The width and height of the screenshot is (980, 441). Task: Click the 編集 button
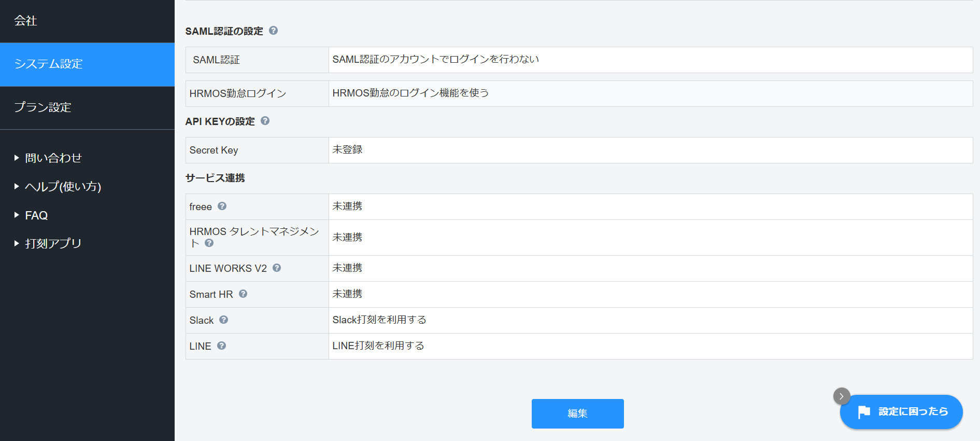click(577, 414)
